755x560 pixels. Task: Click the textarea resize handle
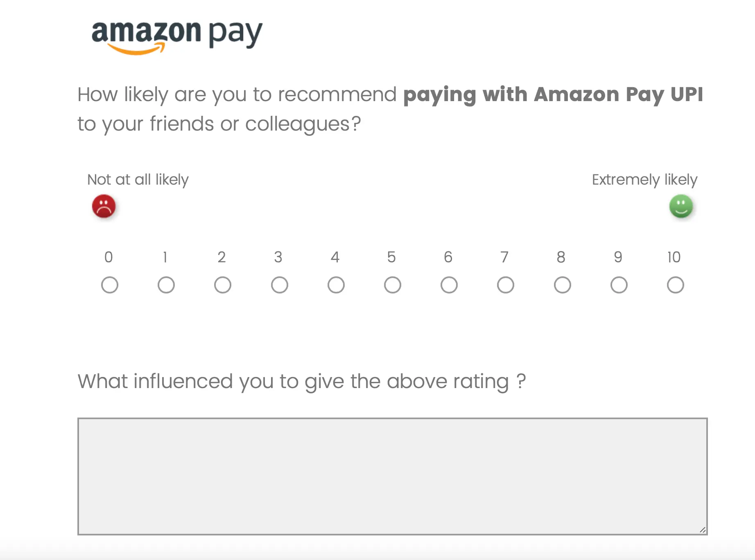click(702, 529)
